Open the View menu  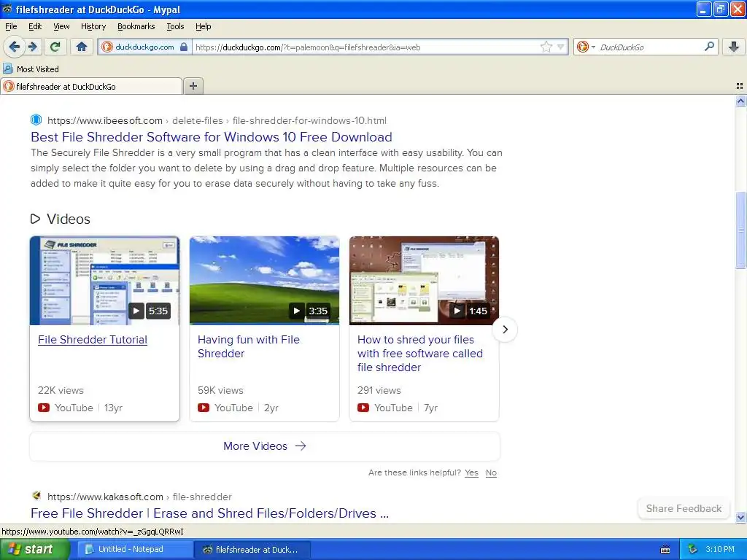tap(61, 26)
